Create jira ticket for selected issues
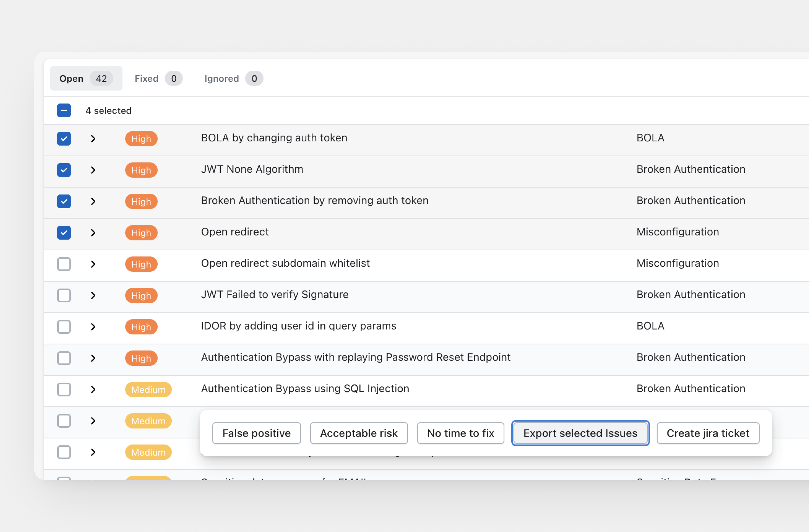Screen dimensions: 809x532 tap(708, 433)
